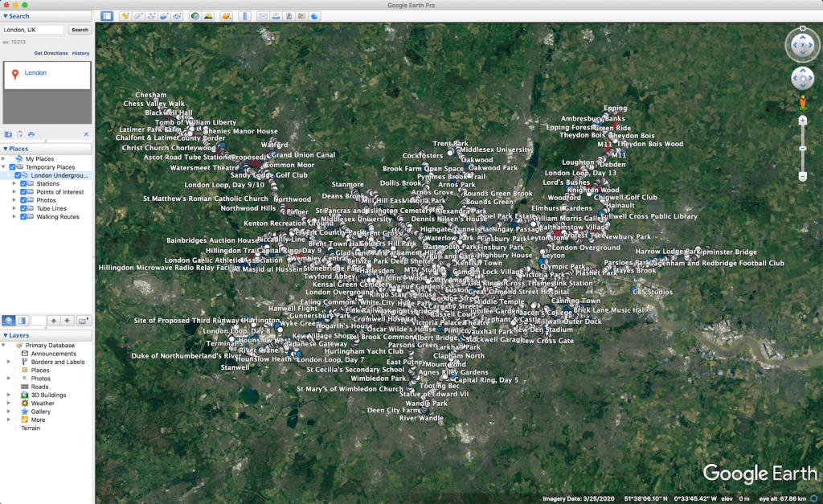Expand the Stations folder

(14, 184)
